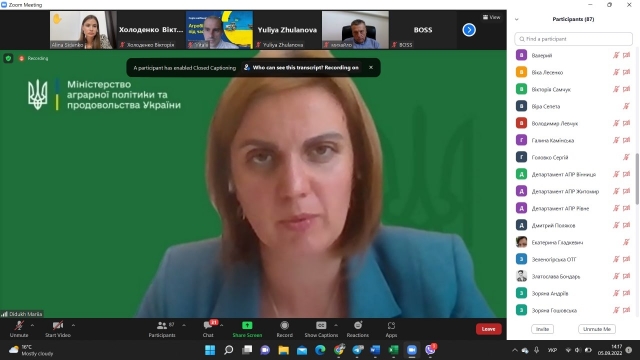This screenshot has width=640, height=360.
Task: Click the Start Video camera icon
Action: click(58, 325)
